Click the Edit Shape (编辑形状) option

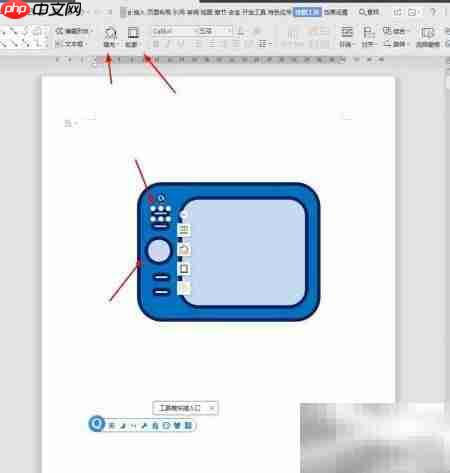tap(73, 31)
